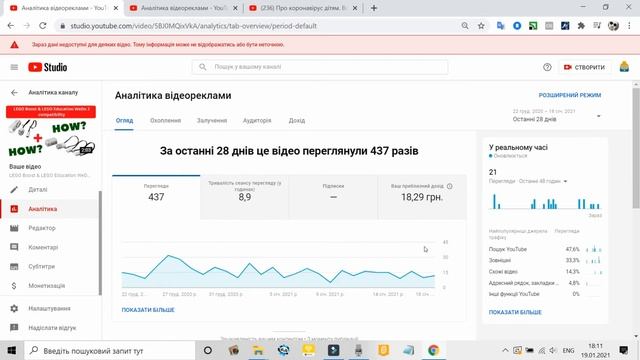Select the Перегляди 437 metric card

tap(156, 197)
